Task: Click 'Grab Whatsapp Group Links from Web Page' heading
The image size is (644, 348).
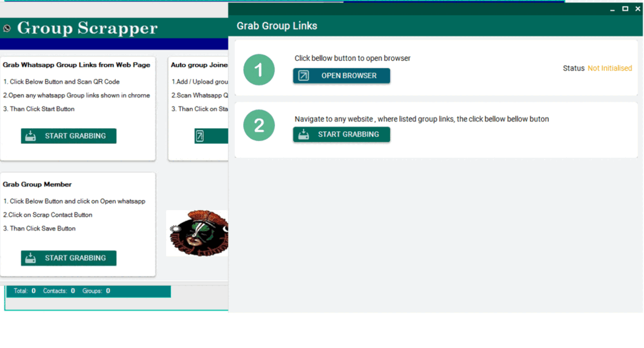Action: pos(76,65)
